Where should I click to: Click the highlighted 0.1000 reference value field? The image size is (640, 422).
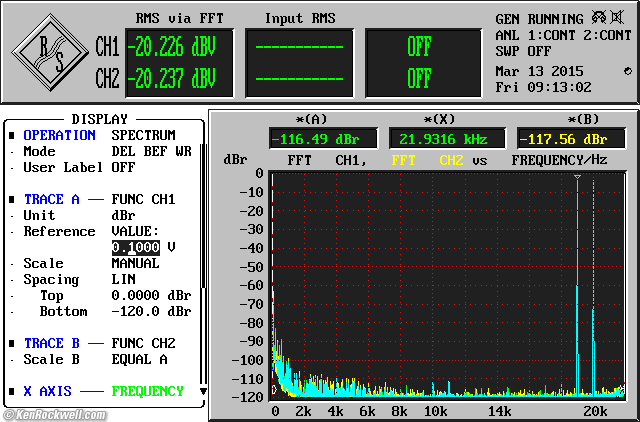pyautogui.click(x=135, y=247)
